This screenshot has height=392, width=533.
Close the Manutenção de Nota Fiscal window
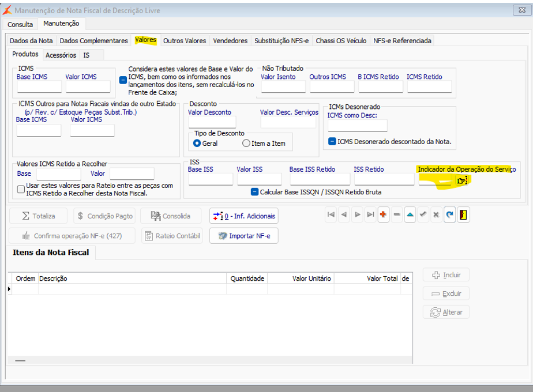(x=522, y=10)
